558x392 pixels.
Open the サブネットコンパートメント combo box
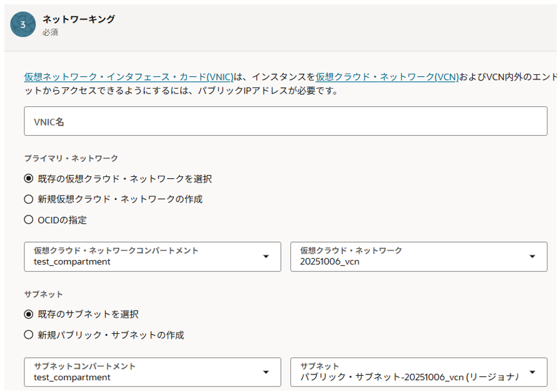144,372
